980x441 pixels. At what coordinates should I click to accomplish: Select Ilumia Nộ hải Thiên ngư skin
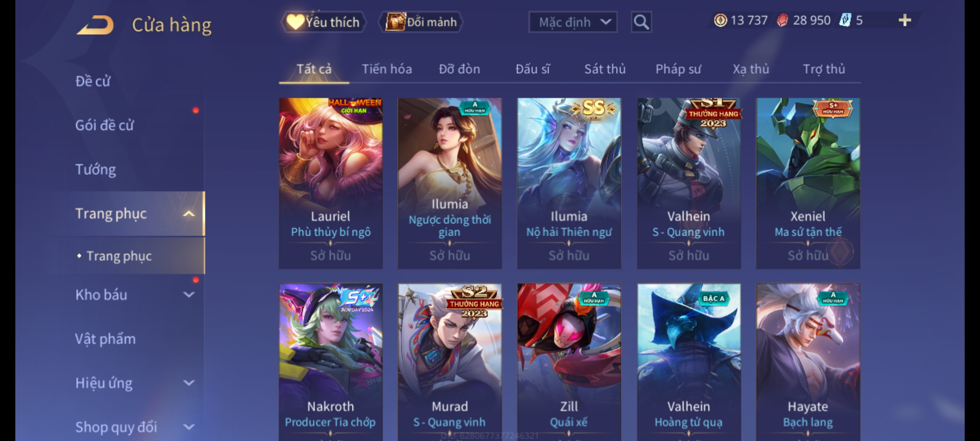click(x=569, y=183)
